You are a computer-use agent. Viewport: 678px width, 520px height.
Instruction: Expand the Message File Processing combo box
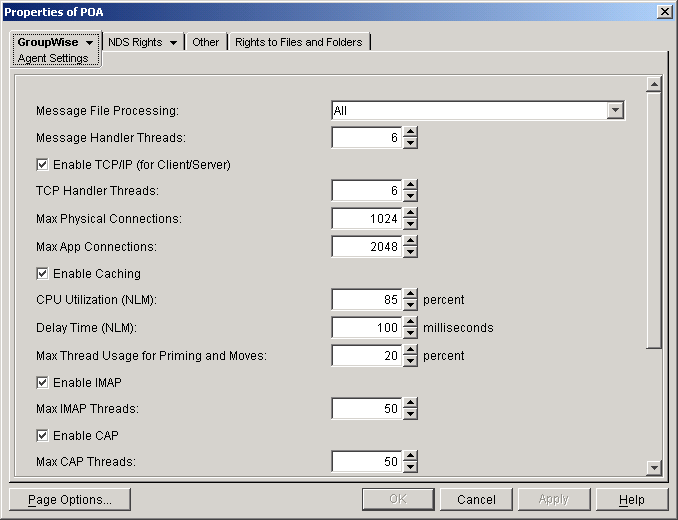click(x=615, y=110)
